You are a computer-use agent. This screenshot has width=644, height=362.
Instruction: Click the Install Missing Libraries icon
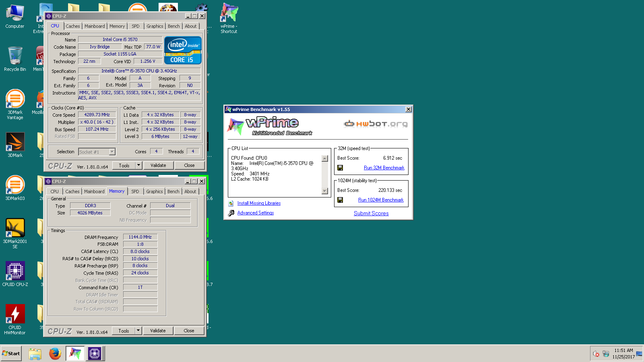[x=231, y=204]
